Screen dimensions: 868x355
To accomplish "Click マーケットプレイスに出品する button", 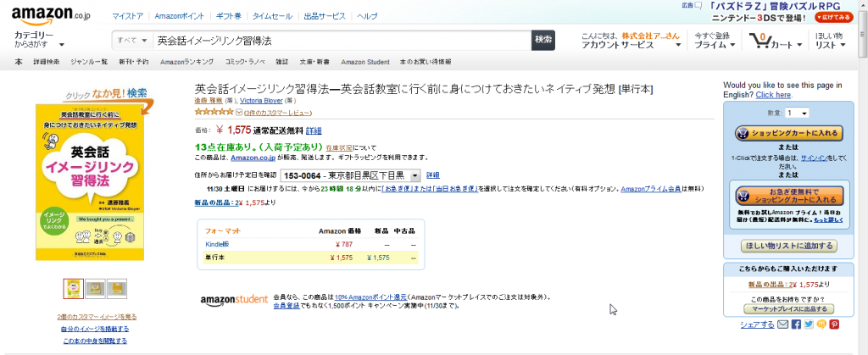I will [x=789, y=309].
